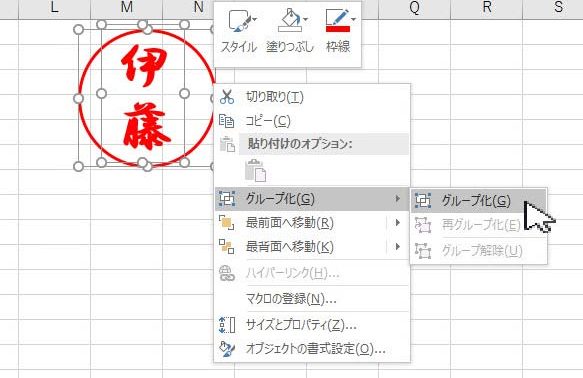The image size is (583, 378).
Task: Expand the 最背面へ移動 submenu arrow
Action: pos(397,246)
